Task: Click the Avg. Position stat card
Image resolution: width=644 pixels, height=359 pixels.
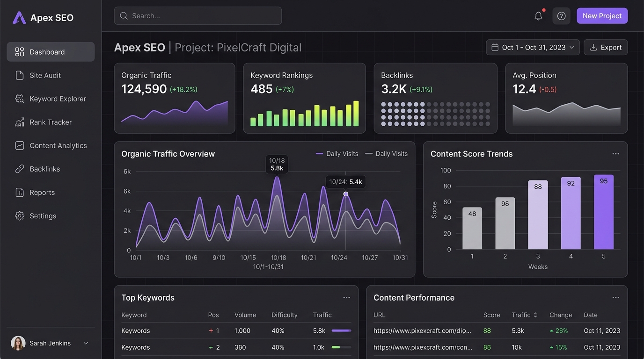Action: [x=566, y=98]
